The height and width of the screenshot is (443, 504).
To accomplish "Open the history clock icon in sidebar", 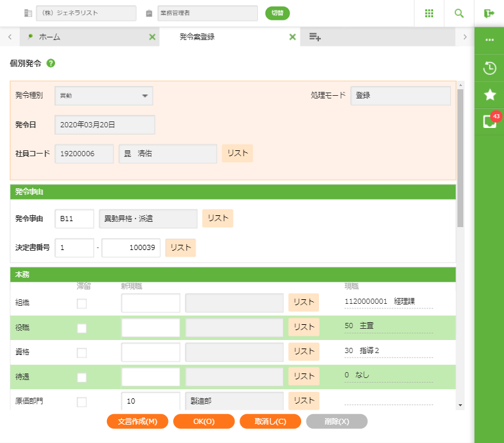I will point(489,68).
